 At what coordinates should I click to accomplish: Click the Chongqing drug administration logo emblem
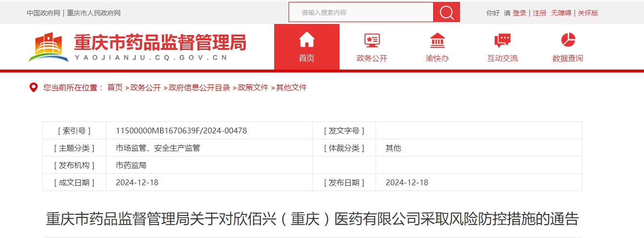pyautogui.click(x=49, y=47)
